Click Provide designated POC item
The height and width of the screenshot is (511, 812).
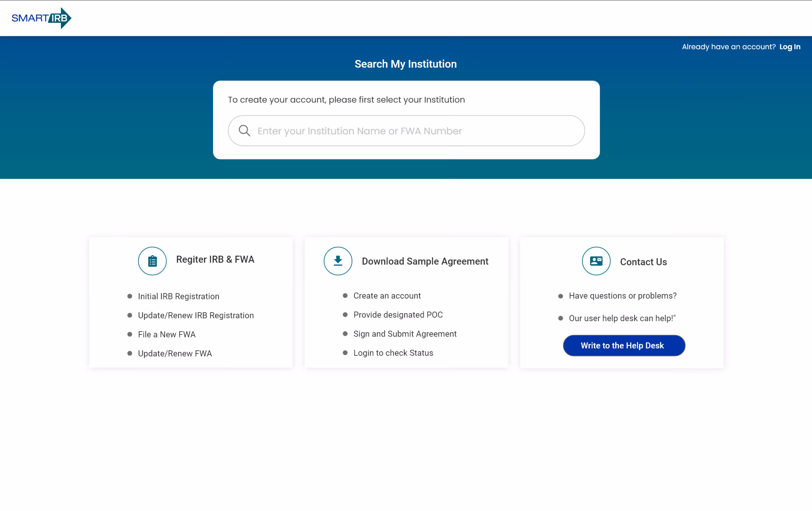[398, 315]
